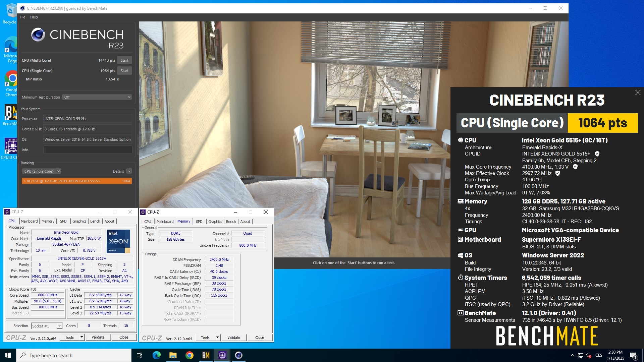Switch to BenchMate on the taskbar
The height and width of the screenshot is (362, 644).
point(206,355)
